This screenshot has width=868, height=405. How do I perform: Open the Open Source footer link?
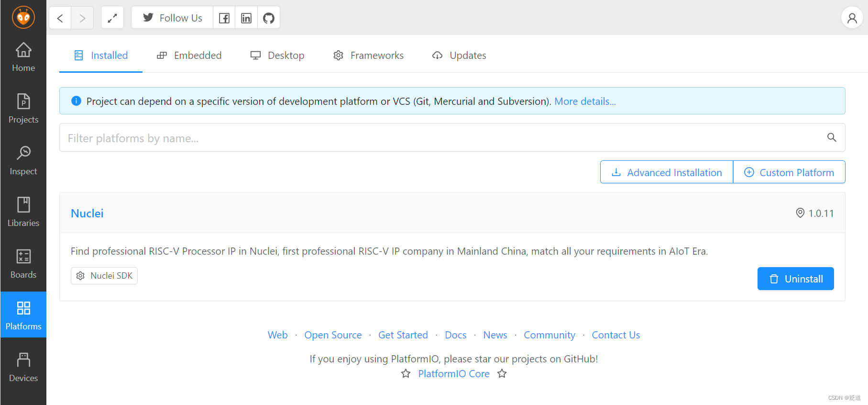(333, 335)
